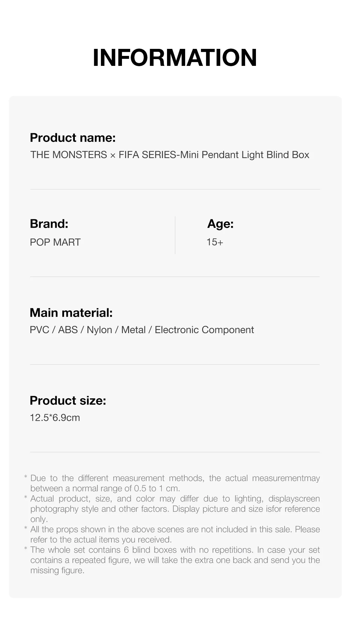Image resolution: width=351 pixels, height=644 pixels.
Task: Click the note about different measurement methods
Action: click(x=175, y=483)
